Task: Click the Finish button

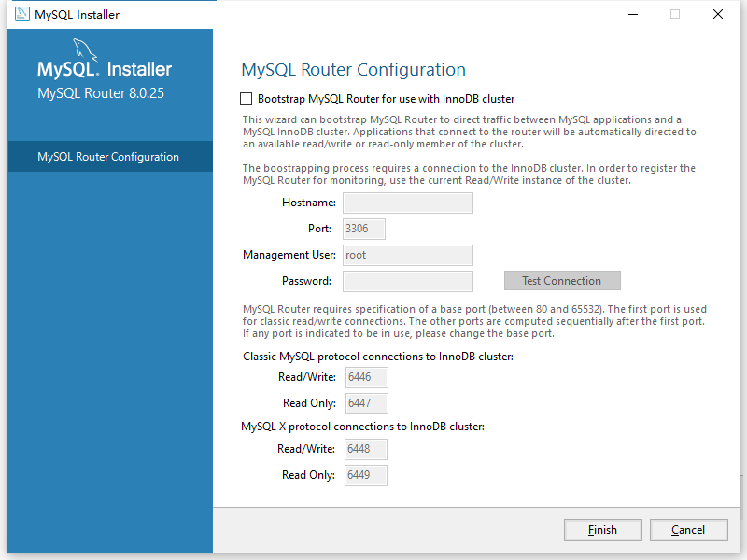Action: click(x=602, y=530)
